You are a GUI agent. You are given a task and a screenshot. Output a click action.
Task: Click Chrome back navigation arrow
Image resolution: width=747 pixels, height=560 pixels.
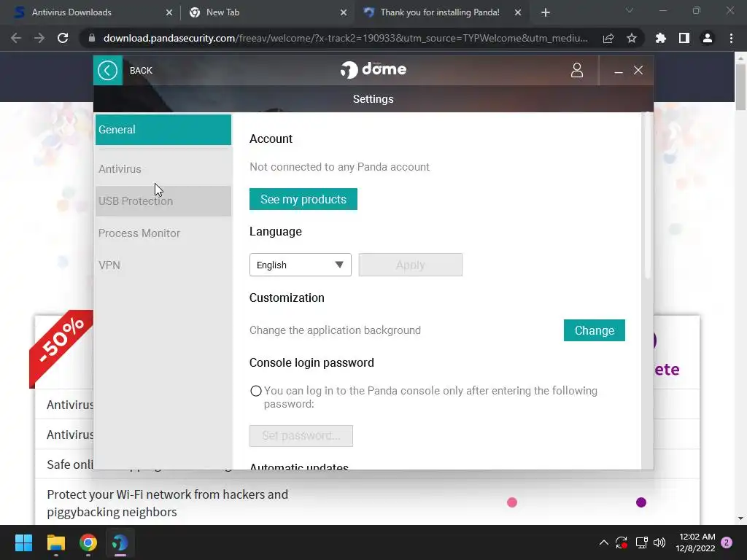[x=16, y=38]
